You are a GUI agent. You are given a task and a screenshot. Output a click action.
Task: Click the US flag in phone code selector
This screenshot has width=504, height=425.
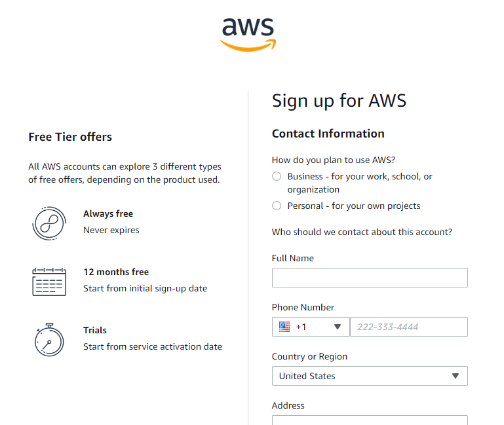[x=284, y=327]
